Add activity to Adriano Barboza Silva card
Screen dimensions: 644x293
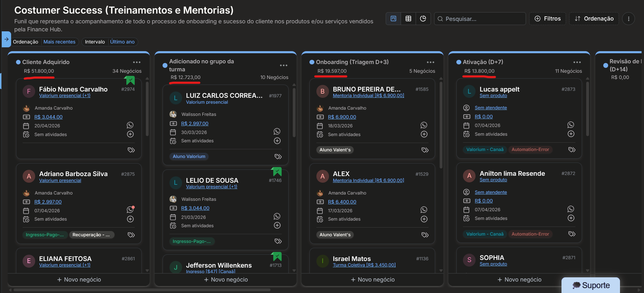coord(130,219)
